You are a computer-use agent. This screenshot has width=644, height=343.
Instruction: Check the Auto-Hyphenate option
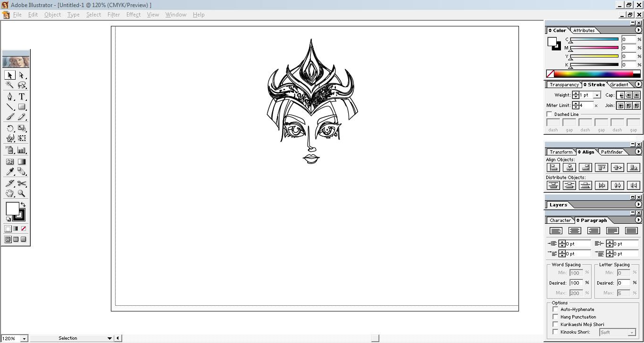[555, 310]
